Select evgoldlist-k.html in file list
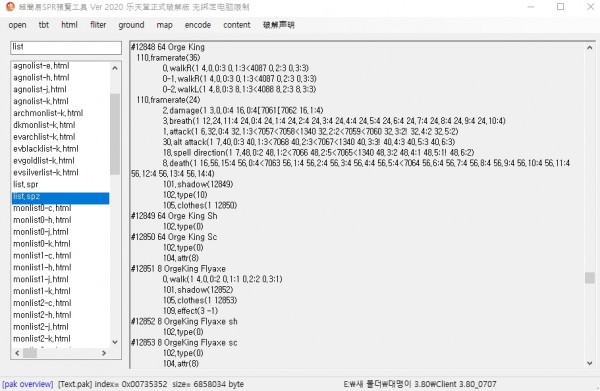The height and width of the screenshot is (391, 600). coord(44,161)
